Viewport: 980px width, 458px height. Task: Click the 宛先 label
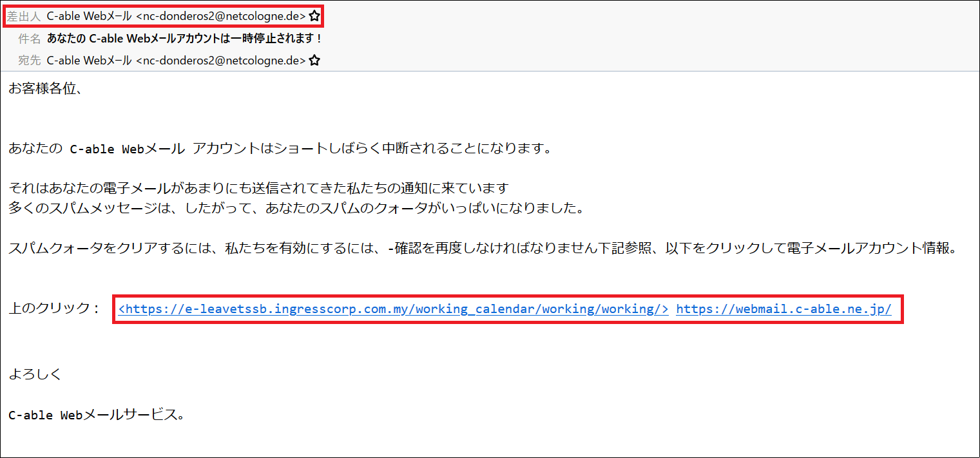pos(30,61)
